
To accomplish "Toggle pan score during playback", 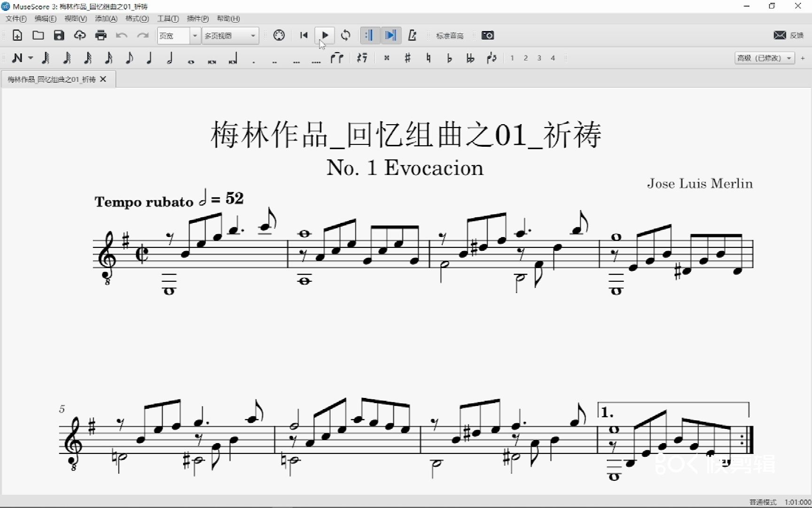I will (x=390, y=35).
